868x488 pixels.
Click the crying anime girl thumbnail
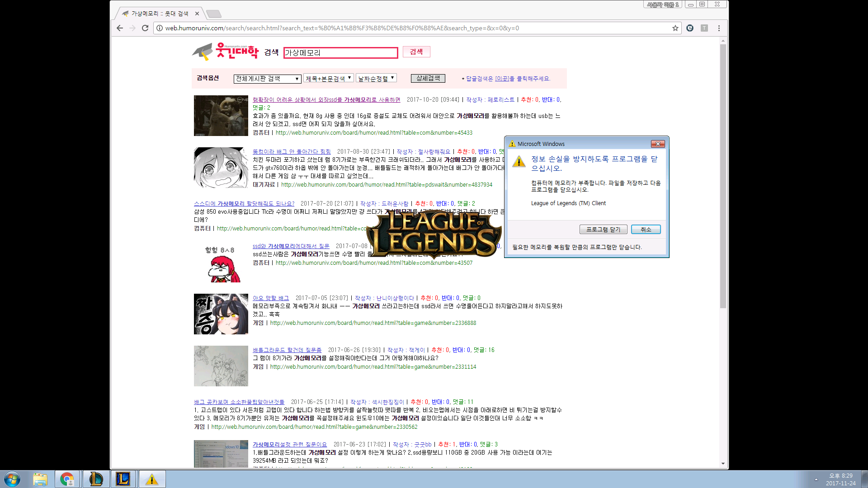coord(221,168)
